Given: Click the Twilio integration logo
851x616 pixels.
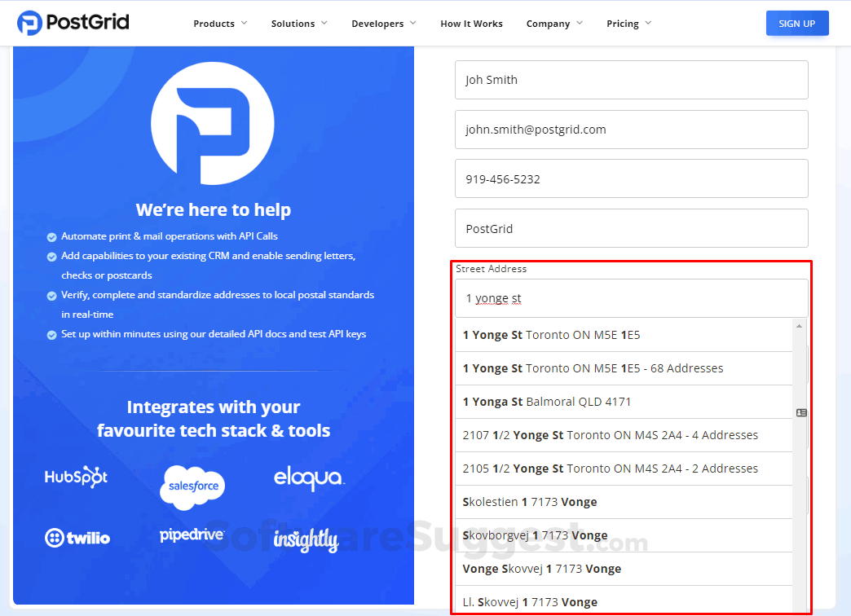Looking at the screenshot, I should click(x=77, y=537).
